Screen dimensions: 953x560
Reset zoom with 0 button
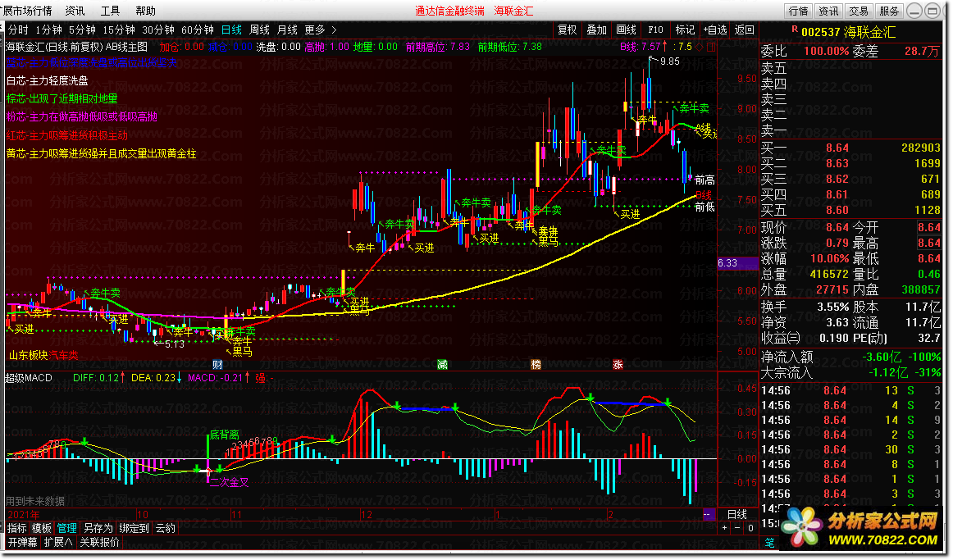750,528
